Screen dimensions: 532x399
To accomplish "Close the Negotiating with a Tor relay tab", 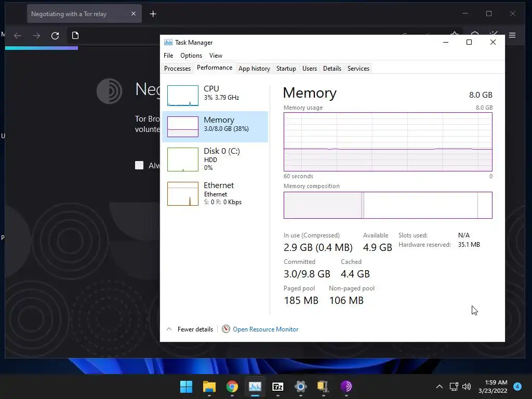I will [134, 14].
